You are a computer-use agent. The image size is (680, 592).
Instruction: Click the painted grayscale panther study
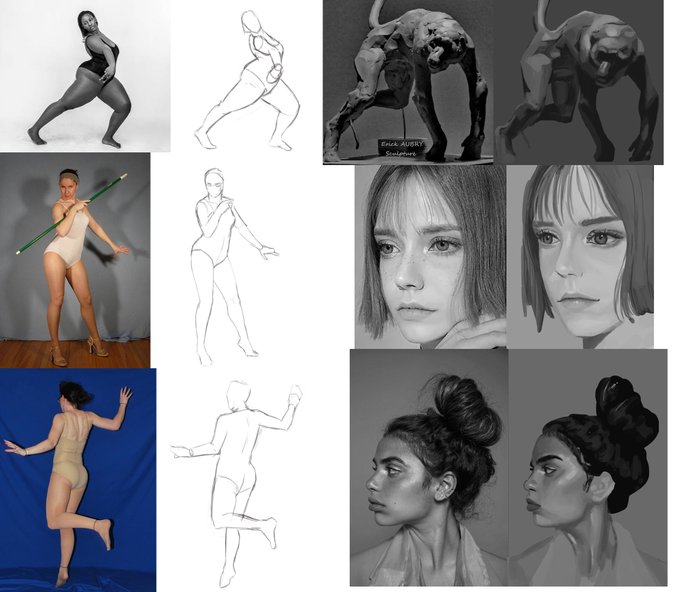click(x=579, y=82)
